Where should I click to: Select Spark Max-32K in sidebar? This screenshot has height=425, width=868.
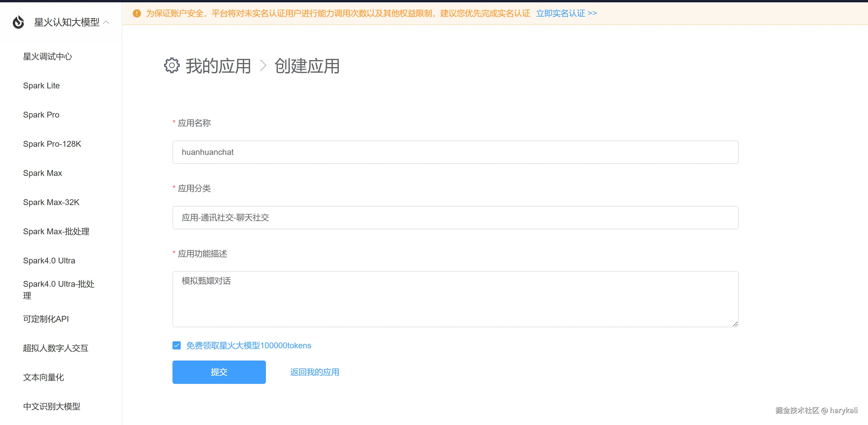click(x=51, y=202)
